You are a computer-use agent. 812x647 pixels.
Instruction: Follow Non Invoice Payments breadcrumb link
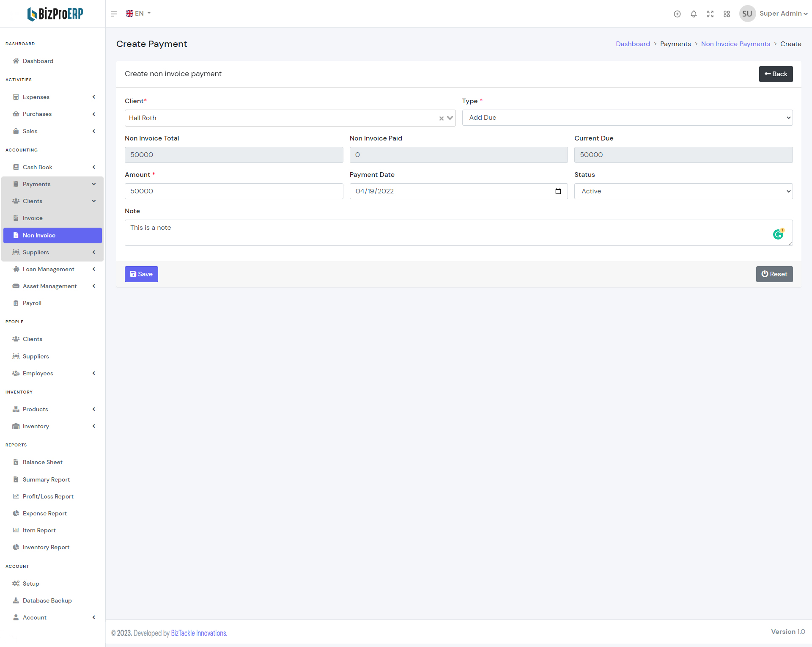(x=735, y=44)
